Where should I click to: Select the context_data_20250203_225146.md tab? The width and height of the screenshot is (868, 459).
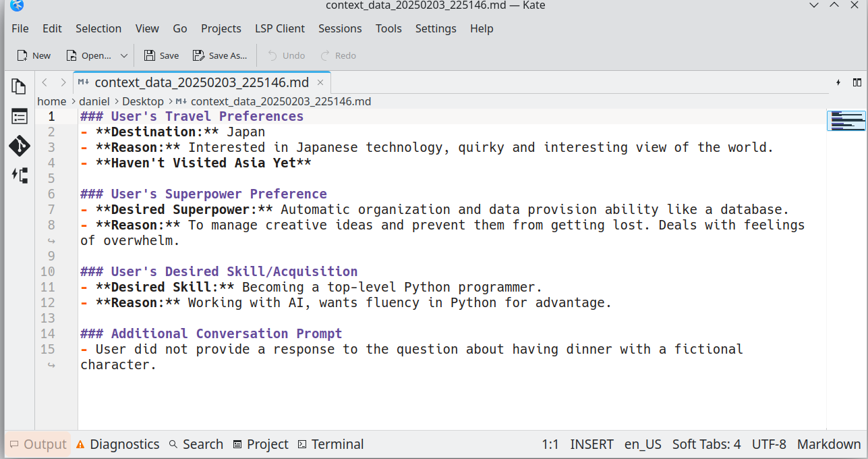tap(201, 82)
